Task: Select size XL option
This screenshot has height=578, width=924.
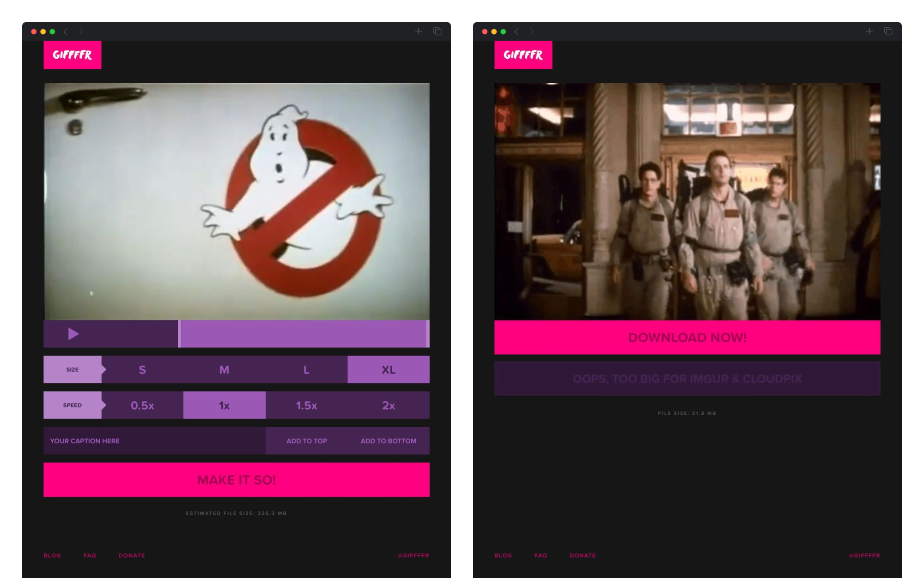Action: [388, 370]
